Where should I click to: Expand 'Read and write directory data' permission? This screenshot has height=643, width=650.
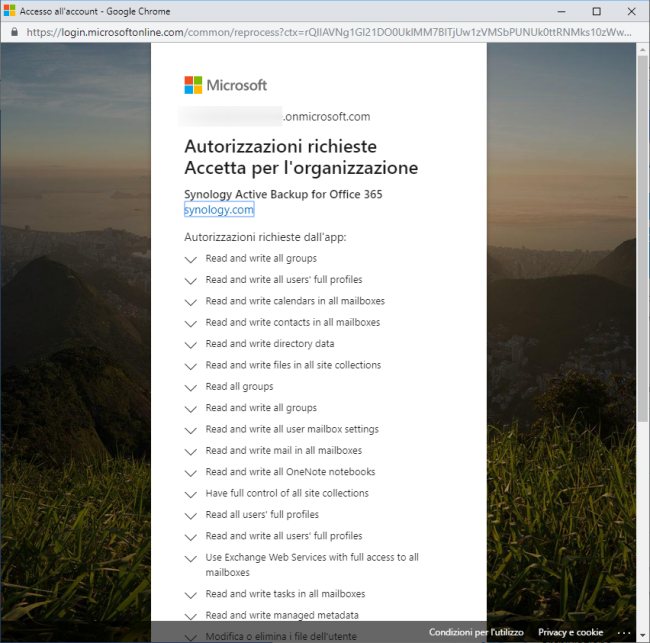(191, 345)
